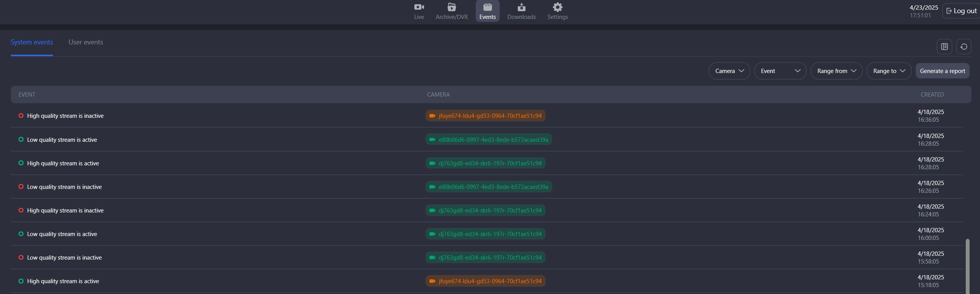Open the Event filter dropdown
Screen dimensions: 980x294
pyautogui.click(x=780, y=71)
